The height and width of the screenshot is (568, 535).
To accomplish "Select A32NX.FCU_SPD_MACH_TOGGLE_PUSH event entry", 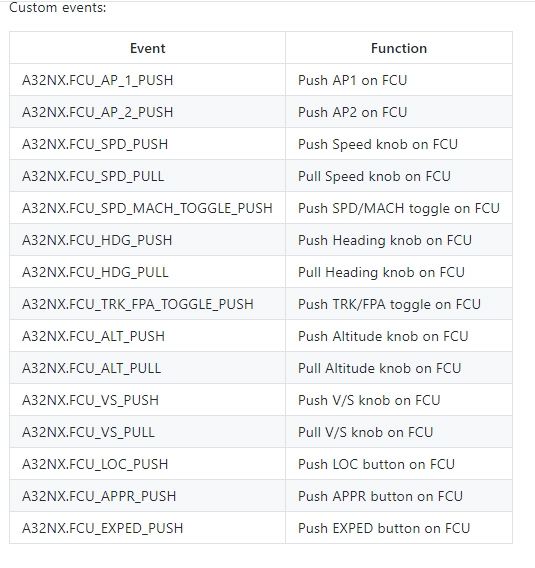I will pos(147,208).
